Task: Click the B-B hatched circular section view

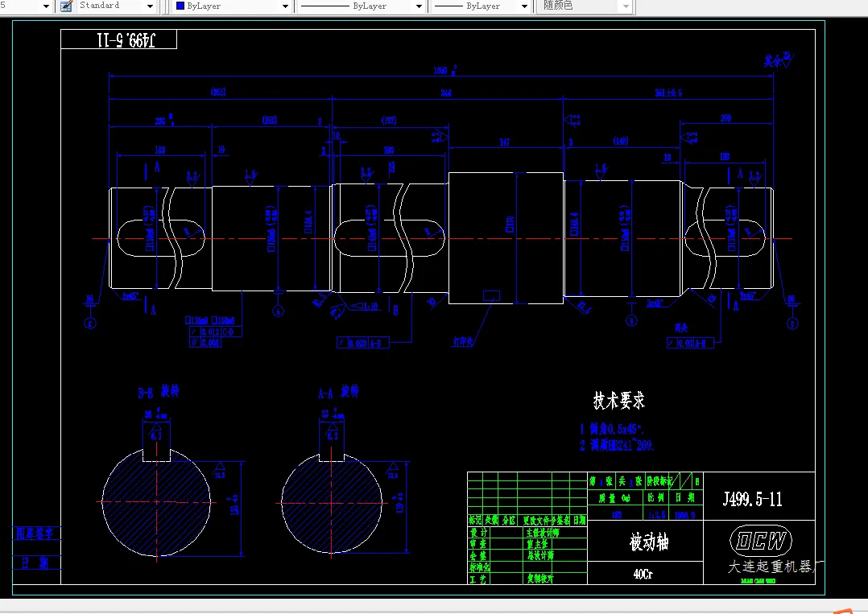Action: click(x=156, y=502)
